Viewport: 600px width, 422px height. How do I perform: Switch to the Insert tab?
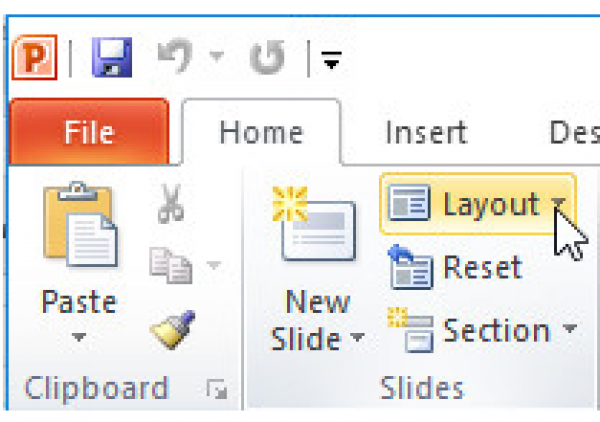pos(426,133)
